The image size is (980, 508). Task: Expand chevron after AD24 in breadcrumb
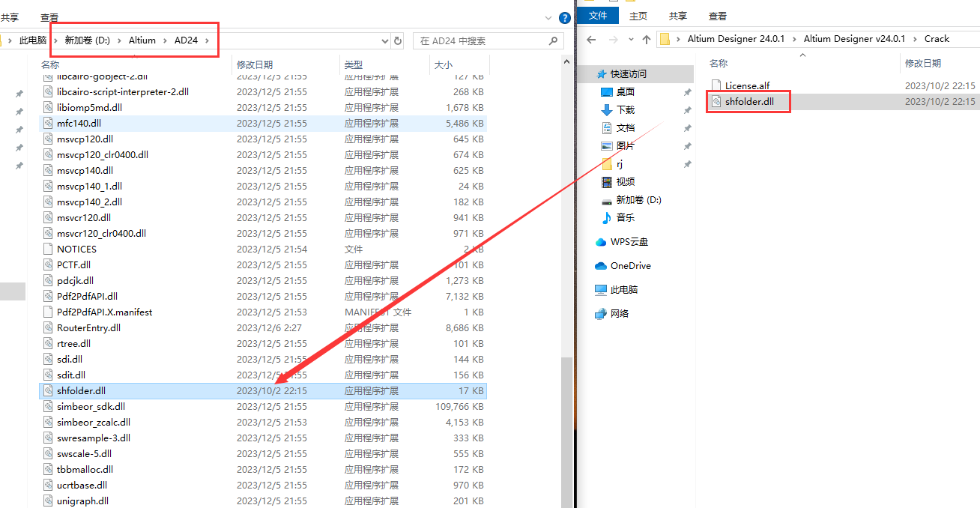click(207, 40)
